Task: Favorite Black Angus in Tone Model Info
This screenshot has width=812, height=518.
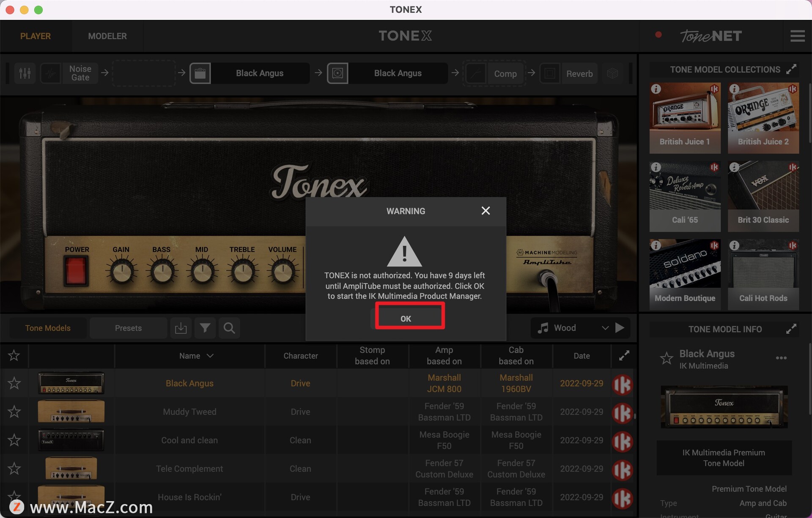Action: [x=667, y=358]
